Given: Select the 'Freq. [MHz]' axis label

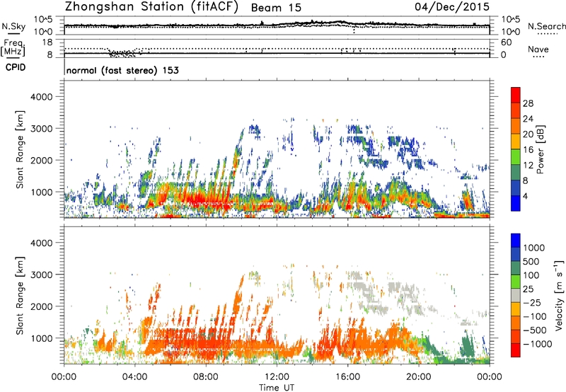Looking at the screenshot, I should tap(13, 48).
